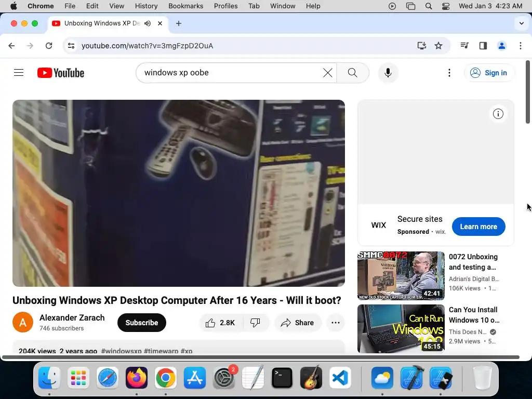Image resolution: width=532 pixels, height=399 pixels.
Task: Open the YouTube hamburger guide menu
Action: (19, 73)
